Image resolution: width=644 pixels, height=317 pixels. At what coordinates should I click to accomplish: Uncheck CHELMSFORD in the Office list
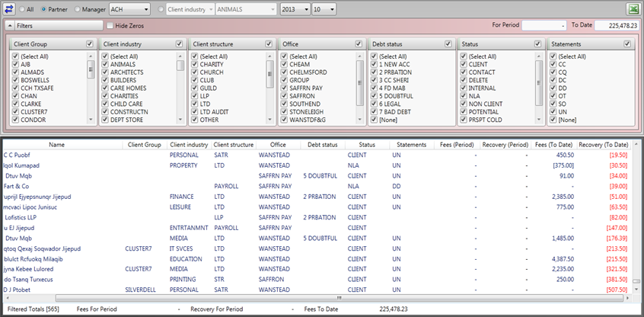coord(284,72)
